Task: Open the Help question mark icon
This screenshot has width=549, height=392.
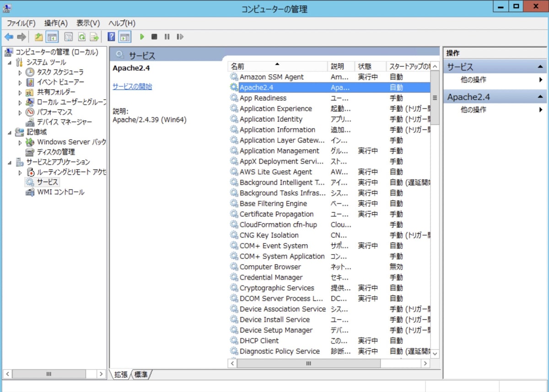Action: pos(111,37)
